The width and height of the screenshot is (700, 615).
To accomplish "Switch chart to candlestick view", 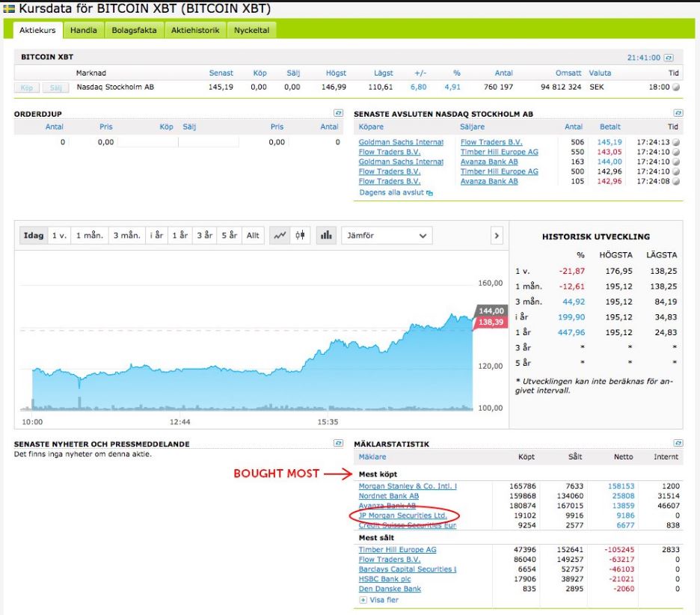I will click(300, 235).
